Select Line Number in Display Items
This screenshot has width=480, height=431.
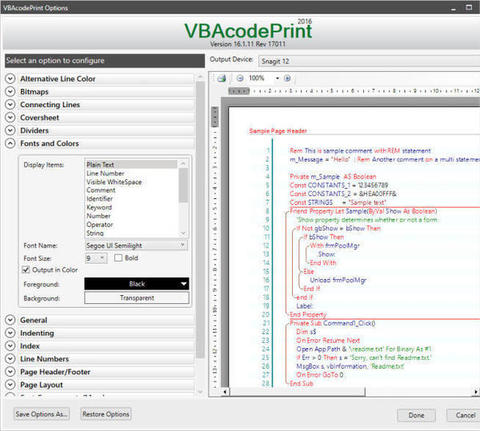click(131, 173)
